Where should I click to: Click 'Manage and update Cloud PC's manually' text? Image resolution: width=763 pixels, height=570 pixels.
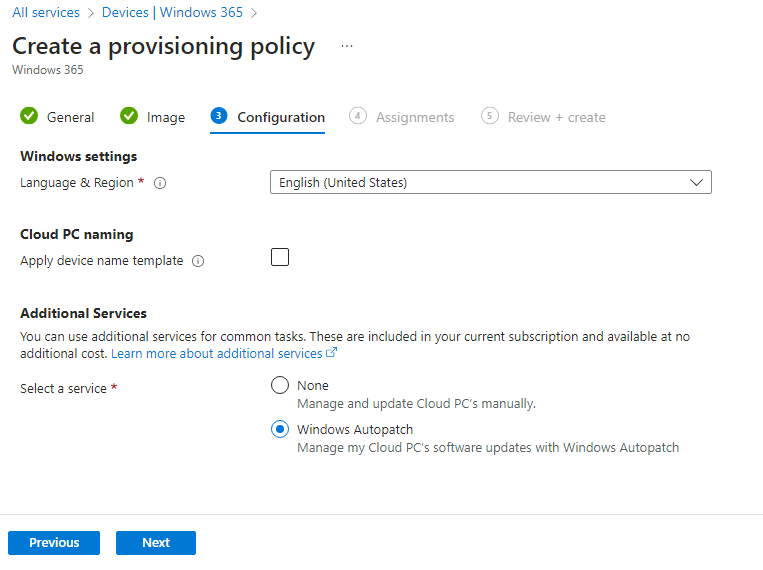(x=417, y=404)
